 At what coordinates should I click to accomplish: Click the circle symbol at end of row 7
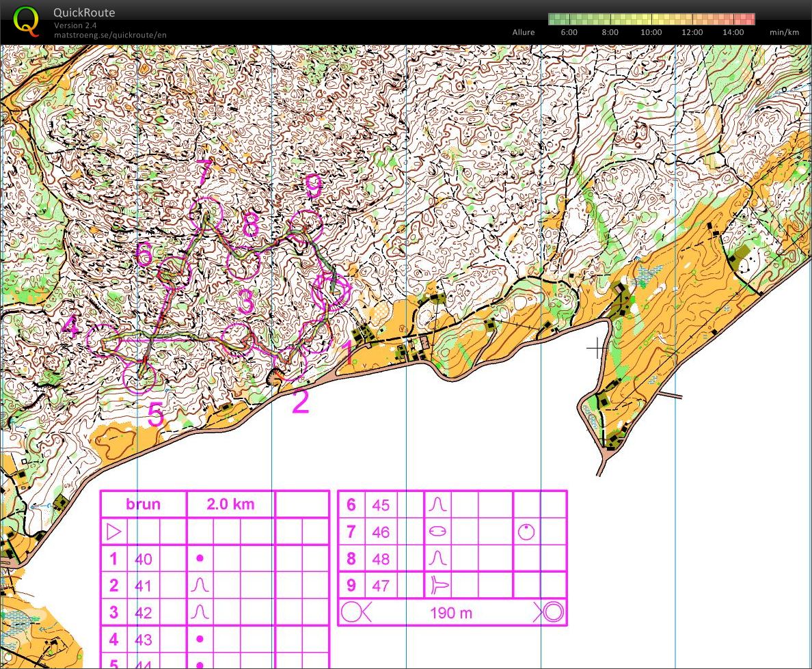point(526,531)
